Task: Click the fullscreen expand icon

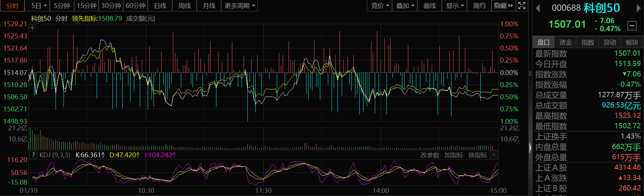Action: [x=522, y=6]
